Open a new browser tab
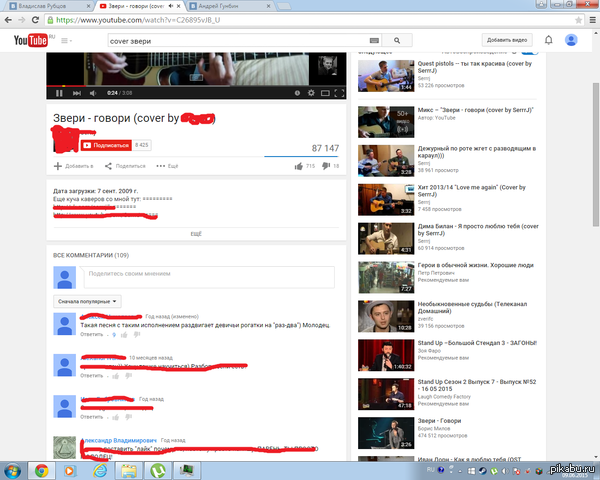Viewport: 600px width, 480px height. [284, 6]
